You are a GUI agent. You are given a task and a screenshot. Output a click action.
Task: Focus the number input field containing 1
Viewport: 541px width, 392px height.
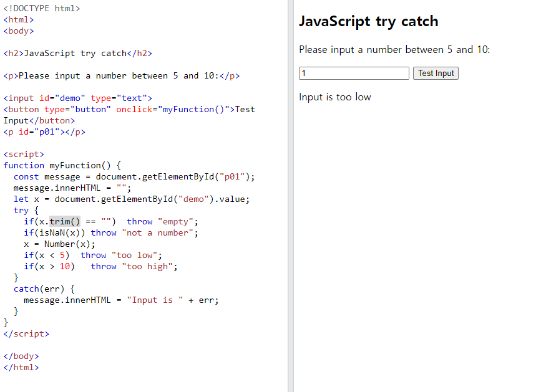click(x=354, y=74)
